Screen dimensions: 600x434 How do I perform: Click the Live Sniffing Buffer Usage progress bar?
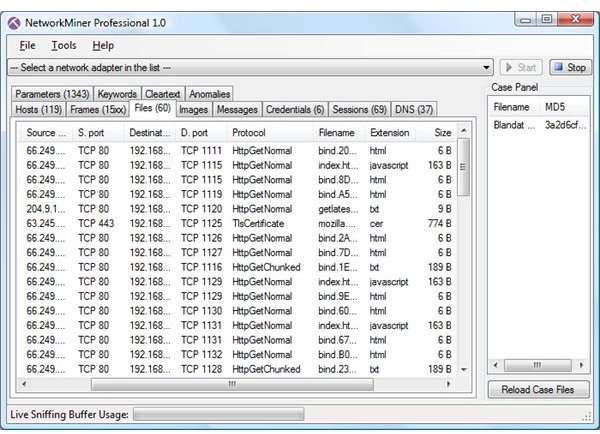pyautogui.click(x=218, y=414)
